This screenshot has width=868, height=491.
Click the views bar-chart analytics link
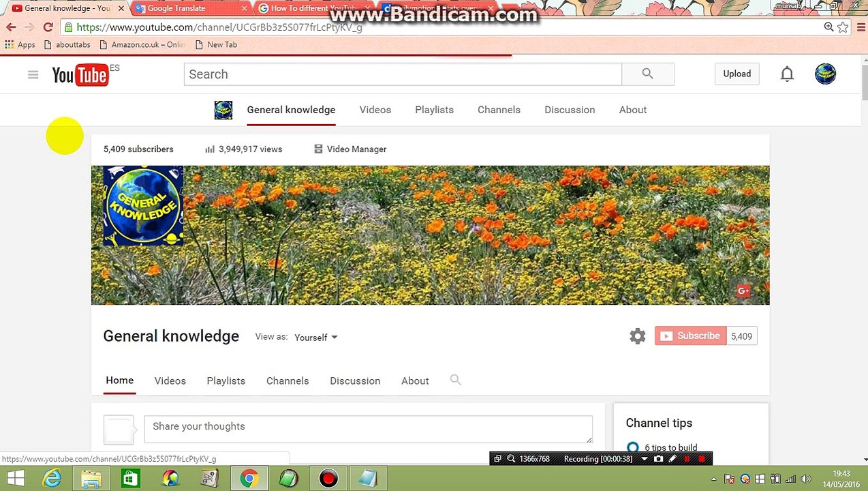click(x=243, y=149)
